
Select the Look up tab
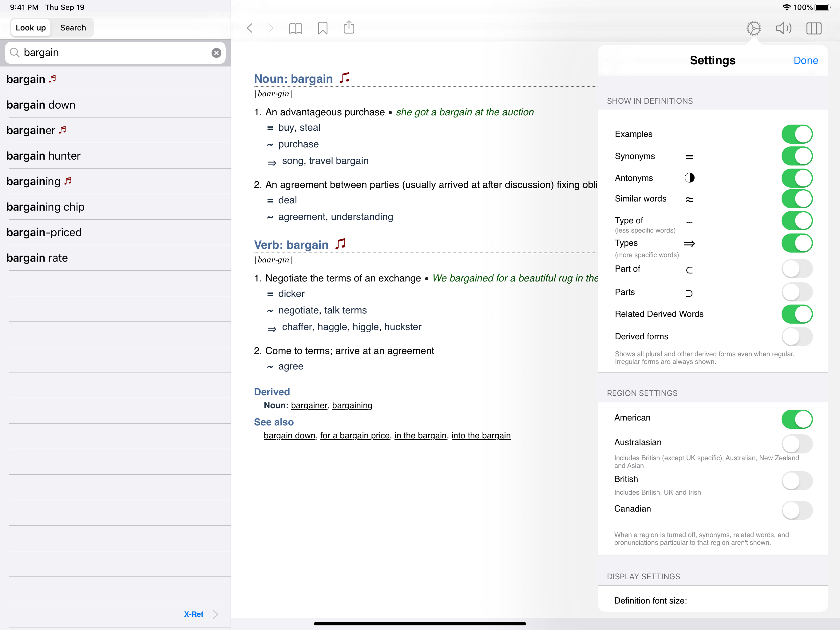[31, 28]
